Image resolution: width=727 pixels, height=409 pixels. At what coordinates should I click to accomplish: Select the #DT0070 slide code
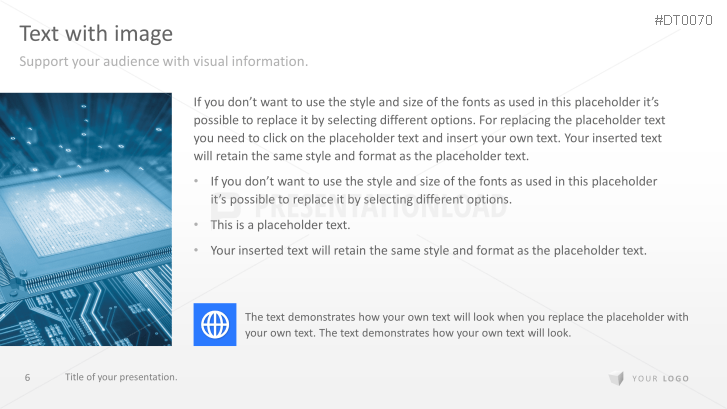(683, 20)
